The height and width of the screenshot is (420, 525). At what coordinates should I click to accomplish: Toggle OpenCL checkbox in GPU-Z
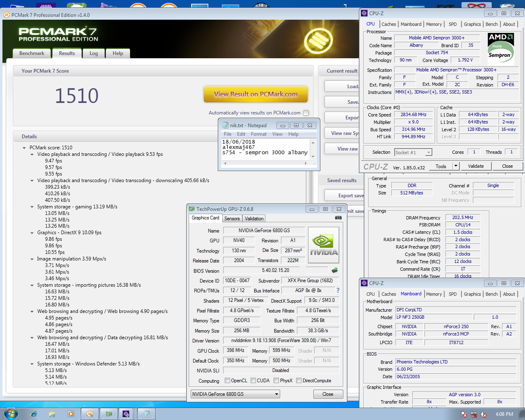227,381
